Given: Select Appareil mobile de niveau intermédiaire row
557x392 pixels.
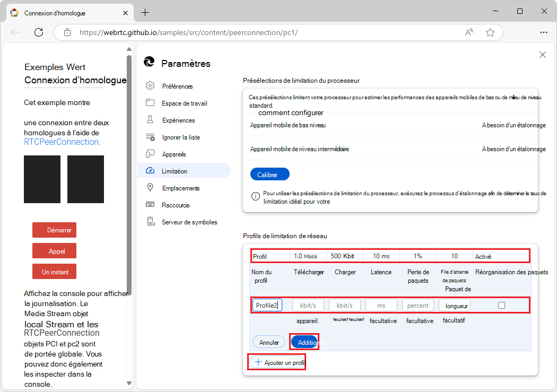Looking at the screenshot, I should (390, 149).
